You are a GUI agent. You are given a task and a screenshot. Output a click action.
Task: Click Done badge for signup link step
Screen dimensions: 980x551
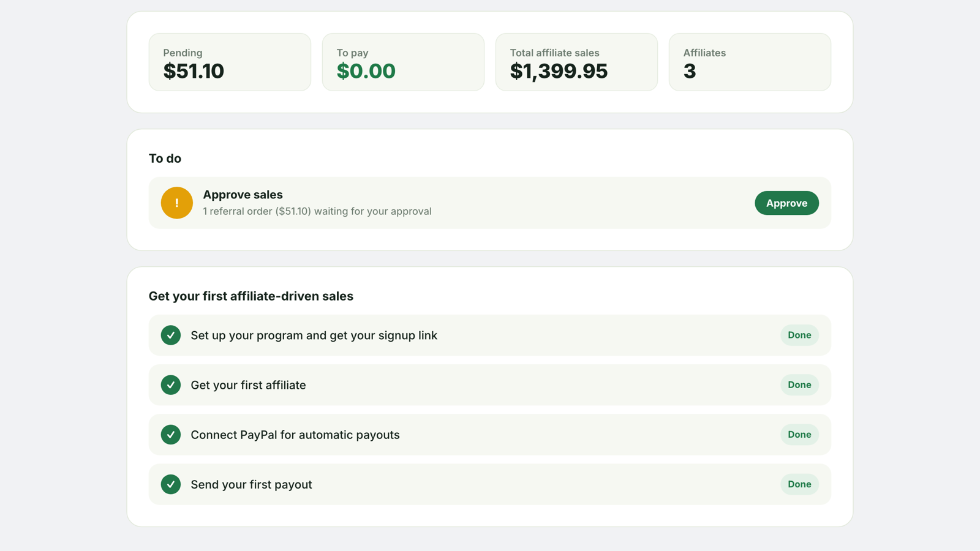coord(799,335)
